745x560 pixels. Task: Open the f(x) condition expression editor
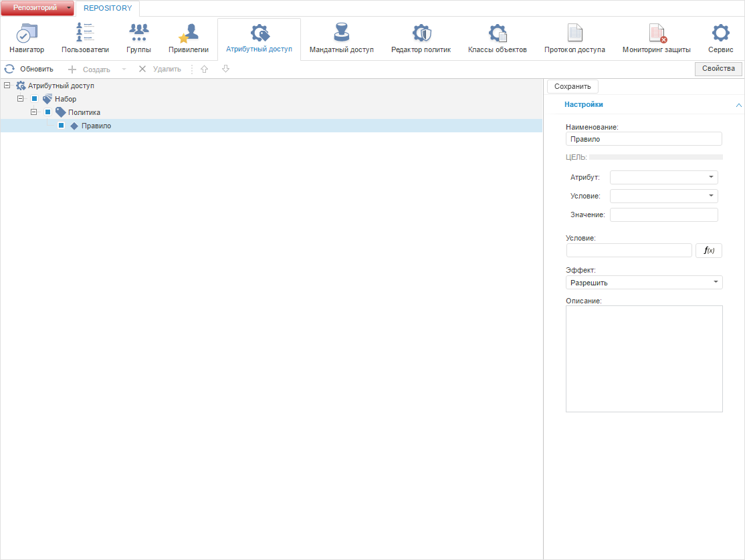709,251
